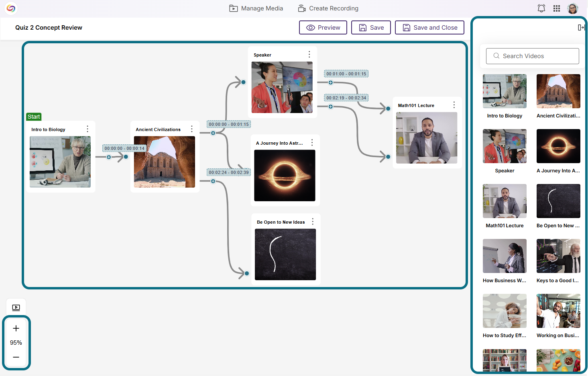The width and height of the screenshot is (588, 376).
Task: Click the green Start badge
Action: [x=34, y=117]
